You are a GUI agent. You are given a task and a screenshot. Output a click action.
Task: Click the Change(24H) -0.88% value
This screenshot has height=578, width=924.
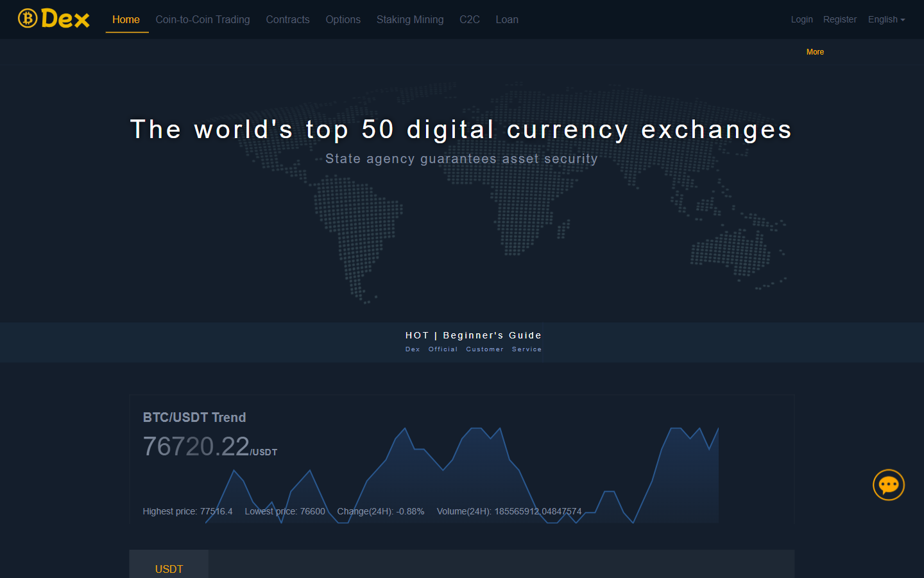click(x=381, y=511)
